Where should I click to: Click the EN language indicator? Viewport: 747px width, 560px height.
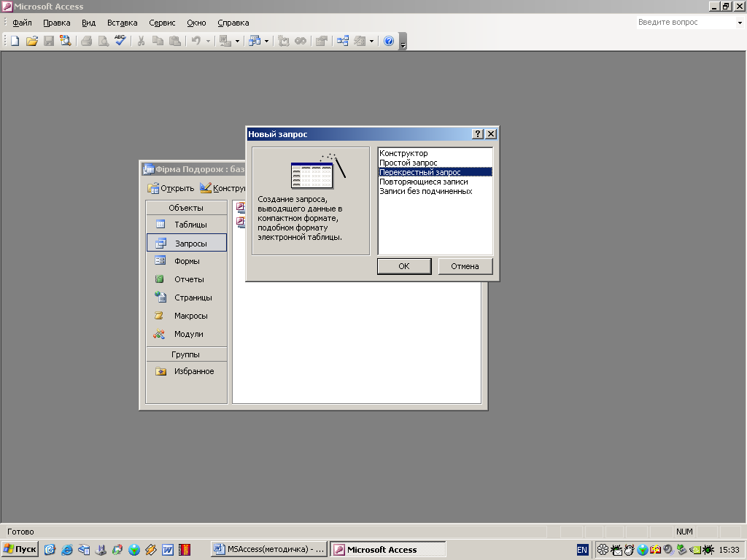pos(582,550)
